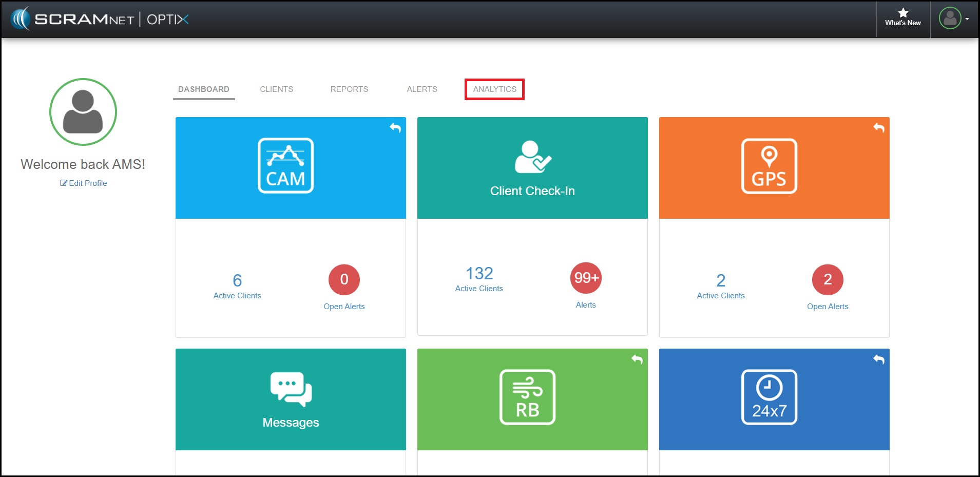The image size is (980, 477).
Task: Expand the user account dropdown menu
Action: click(x=954, y=18)
